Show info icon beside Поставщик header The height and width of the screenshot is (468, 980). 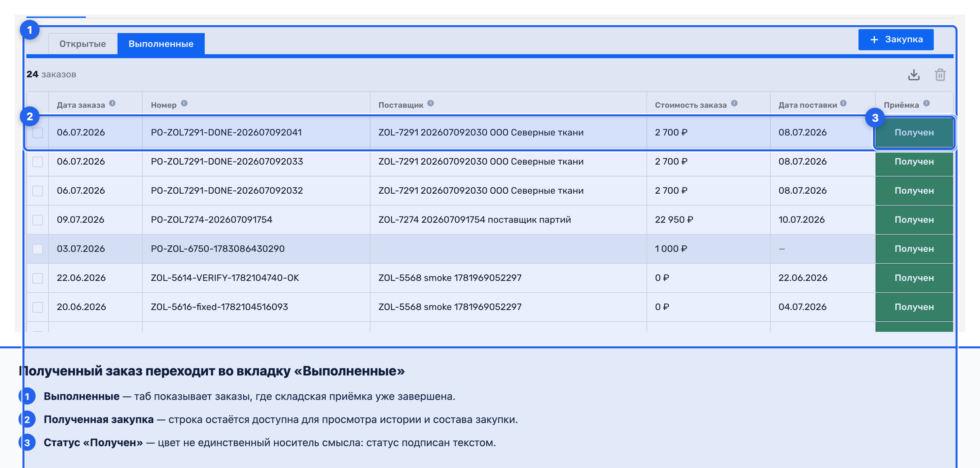click(x=431, y=103)
